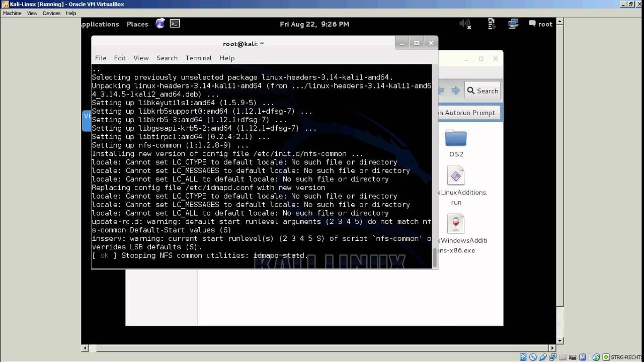
Task: Click VirtualBox USB pen status icon
Action: [x=543, y=357]
